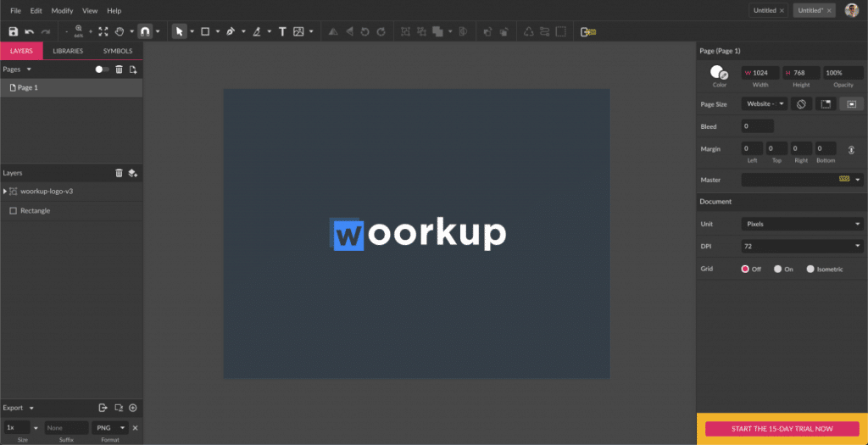Select the Grid On radio button
868x445 pixels.
[x=778, y=269]
